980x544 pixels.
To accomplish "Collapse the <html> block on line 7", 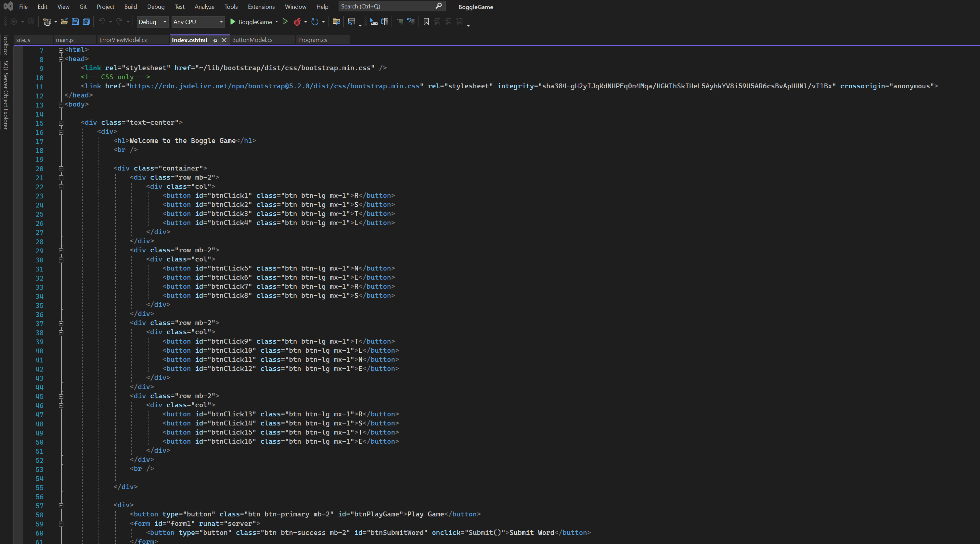I will [61, 50].
